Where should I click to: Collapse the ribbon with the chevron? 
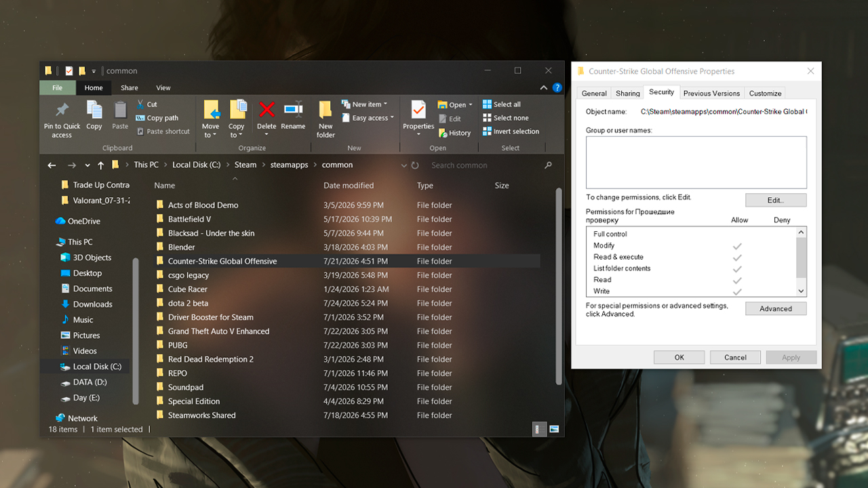coord(544,87)
